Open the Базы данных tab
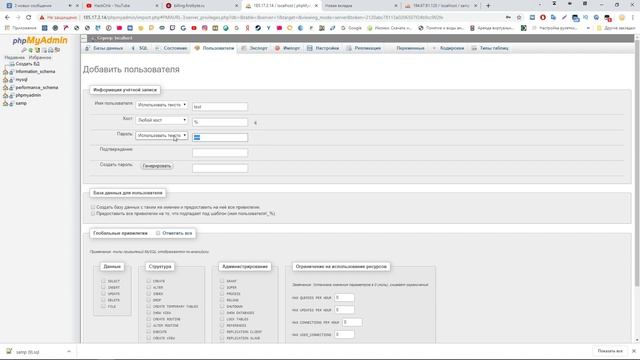The image size is (640, 360). 104,48
